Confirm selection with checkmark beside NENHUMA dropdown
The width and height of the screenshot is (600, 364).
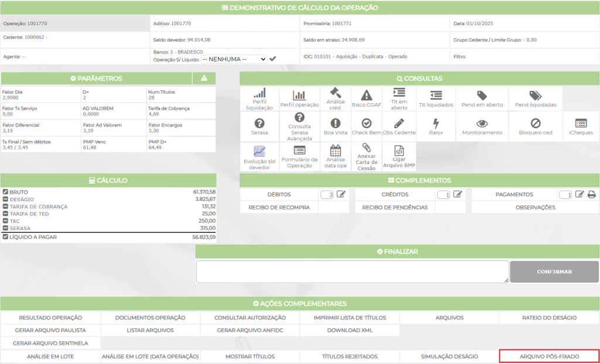pos(272,59)
